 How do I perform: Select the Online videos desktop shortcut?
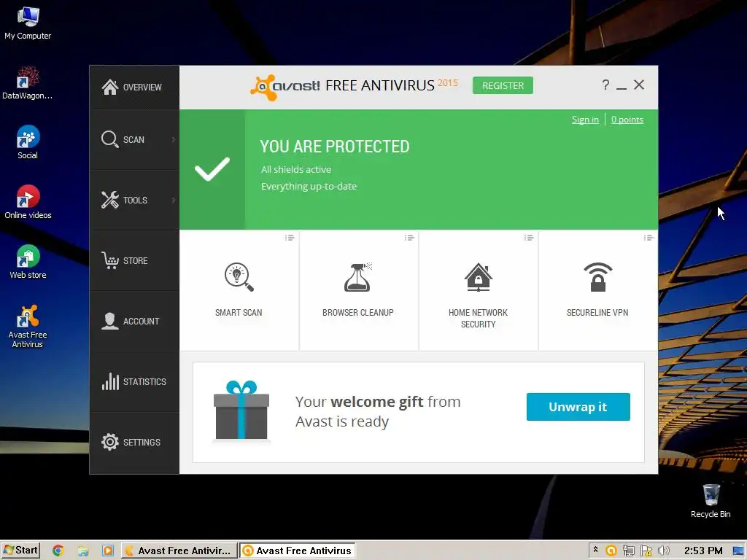[28, 202]
